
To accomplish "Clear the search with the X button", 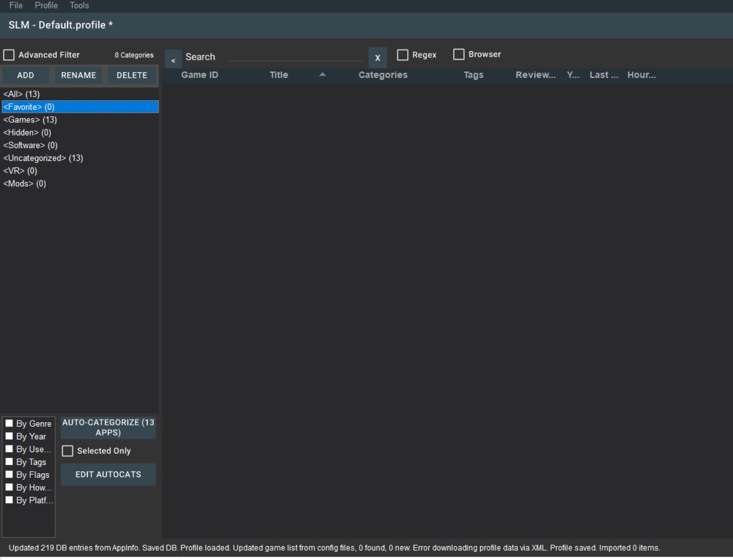I will click(x=377, y=58).
